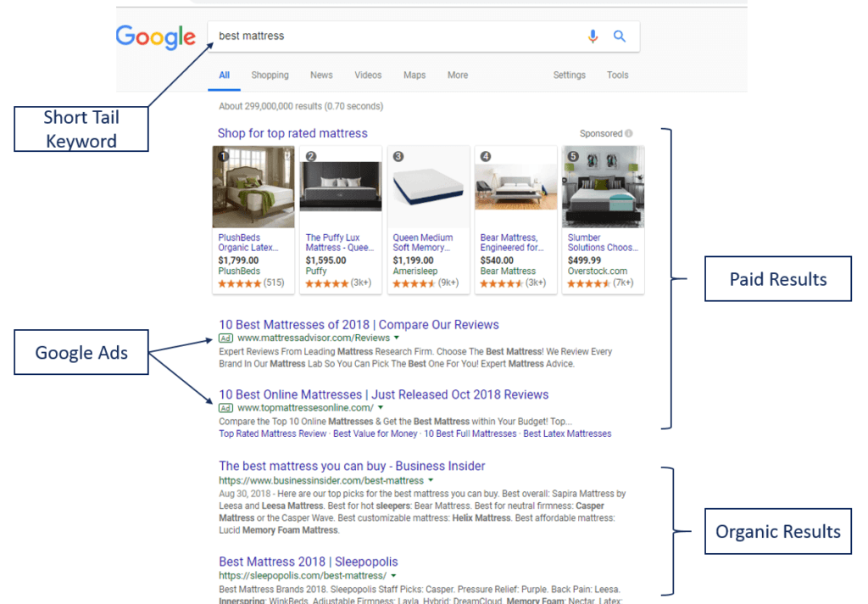This screenshot has height=604, width=868.
Task: Click the Sponsored label
Action: click(x=601, y=133)
